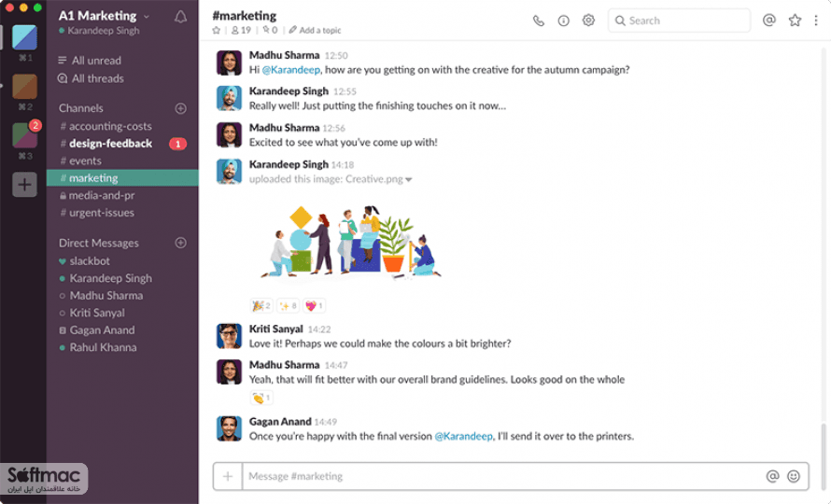
Task: Toggle the party popper reaction with 2
Action: click(261, 306)
